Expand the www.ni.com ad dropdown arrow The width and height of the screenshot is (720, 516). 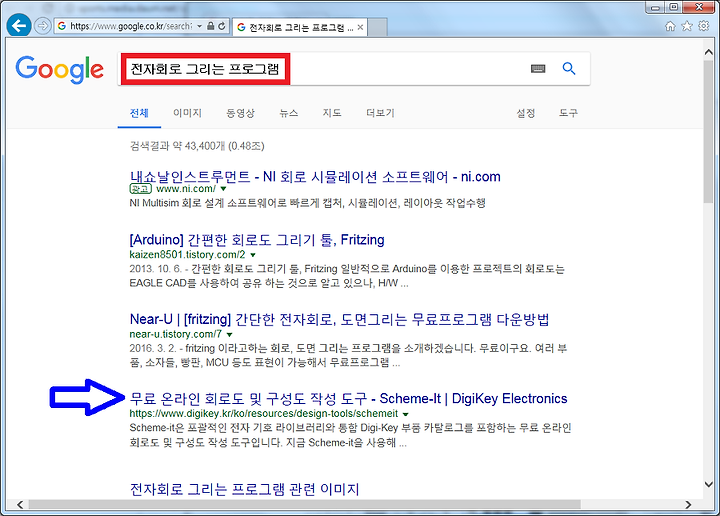[224, 189]
